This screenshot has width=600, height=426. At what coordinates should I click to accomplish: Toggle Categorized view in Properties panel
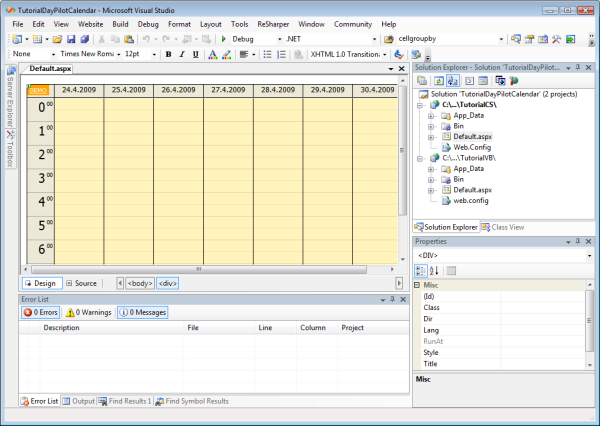421,271
